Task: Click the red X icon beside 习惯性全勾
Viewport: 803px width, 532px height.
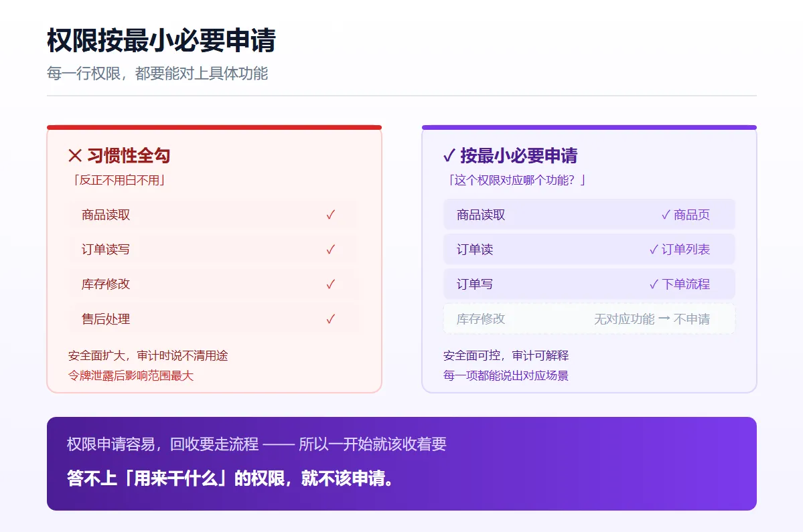Action: pyautogui.click(x=75, y=155)
